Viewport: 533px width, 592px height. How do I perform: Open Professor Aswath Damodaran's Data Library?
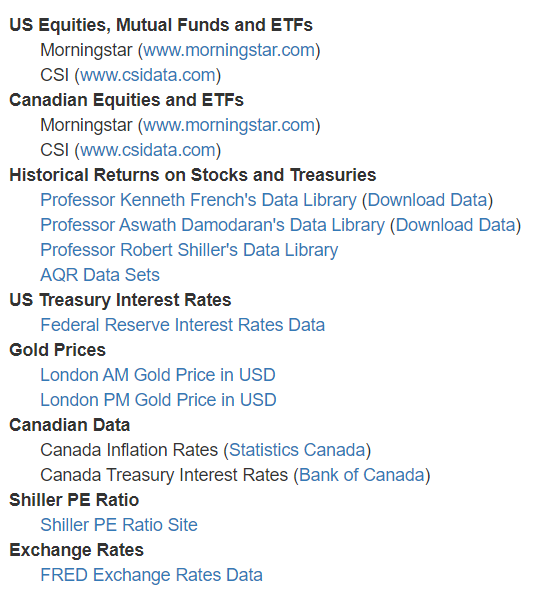click(212, 225)
